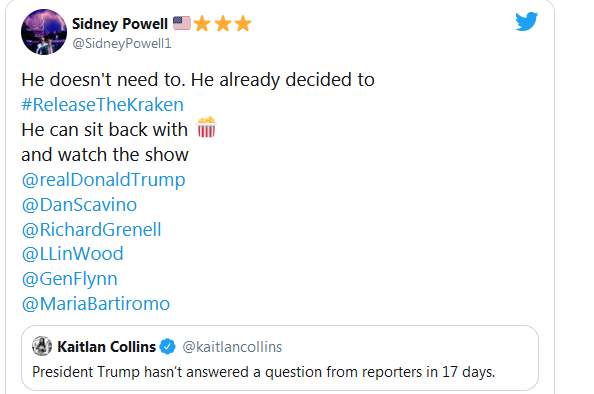Click the popcorn emoji in tweet
The width and height of the screenshot is (594, 394).
pyautogui.click(x=206, y=127)
